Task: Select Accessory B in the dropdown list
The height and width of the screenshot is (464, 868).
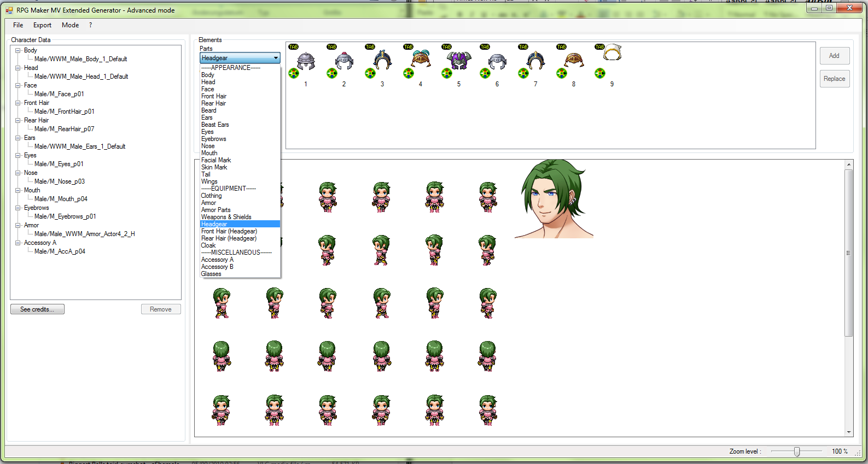Action: (x=217, y=267)
